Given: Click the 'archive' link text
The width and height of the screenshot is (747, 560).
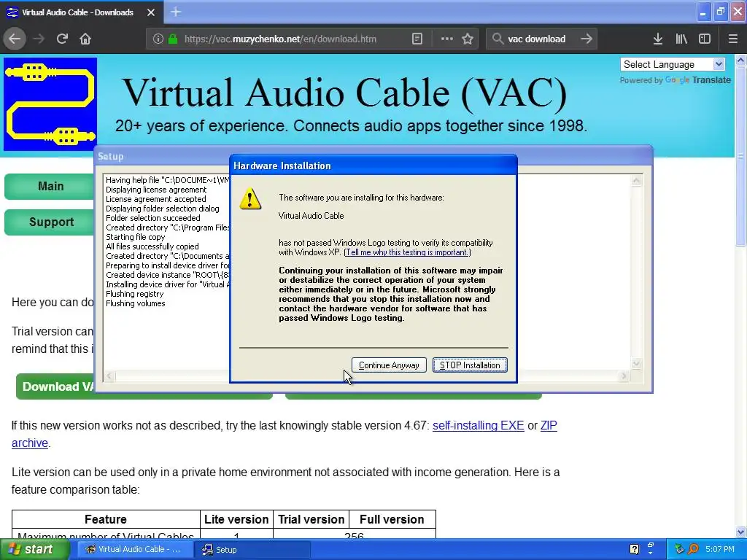Looking at the screenshot, I should coord(29,443).
